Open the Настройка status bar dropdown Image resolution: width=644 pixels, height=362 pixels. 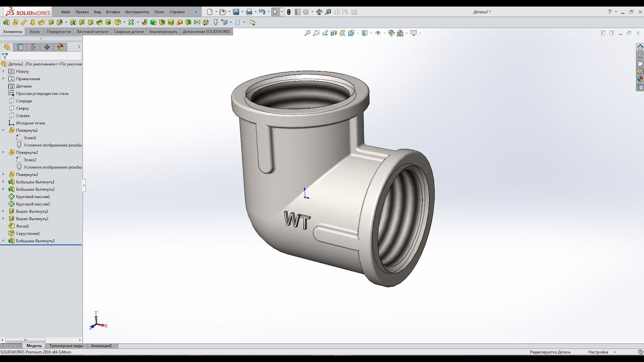(x=601, y=352)
